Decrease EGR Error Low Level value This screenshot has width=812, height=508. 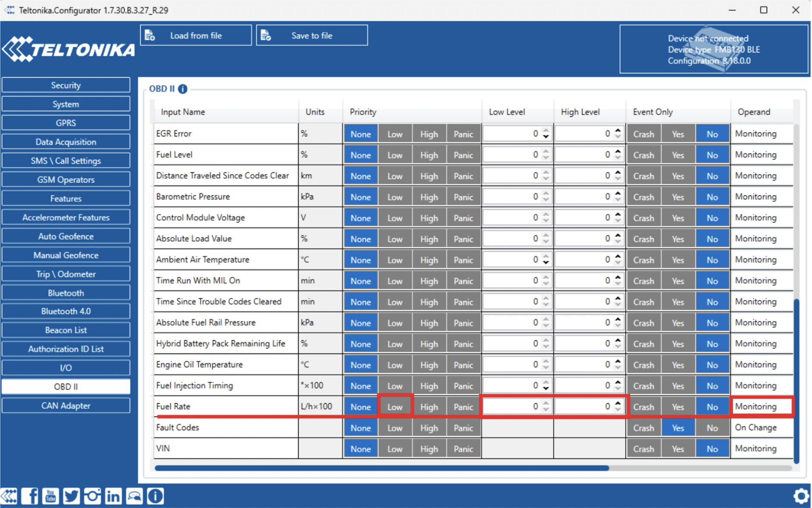coord(546,137)
